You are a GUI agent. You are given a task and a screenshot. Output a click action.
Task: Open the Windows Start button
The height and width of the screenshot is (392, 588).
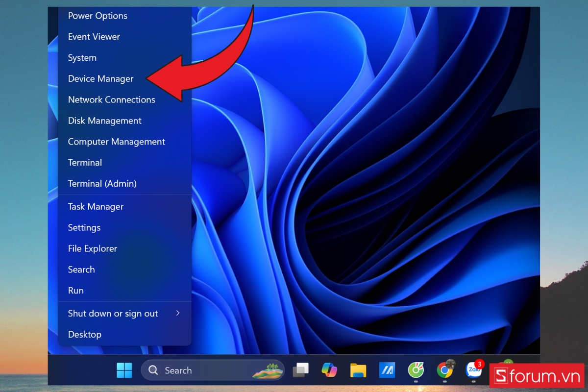[124, 370]
